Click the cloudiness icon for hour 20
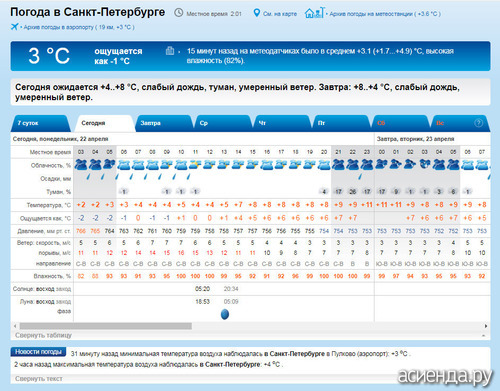Viewport: 500px width, 391px height. click(x=324, y=165)
